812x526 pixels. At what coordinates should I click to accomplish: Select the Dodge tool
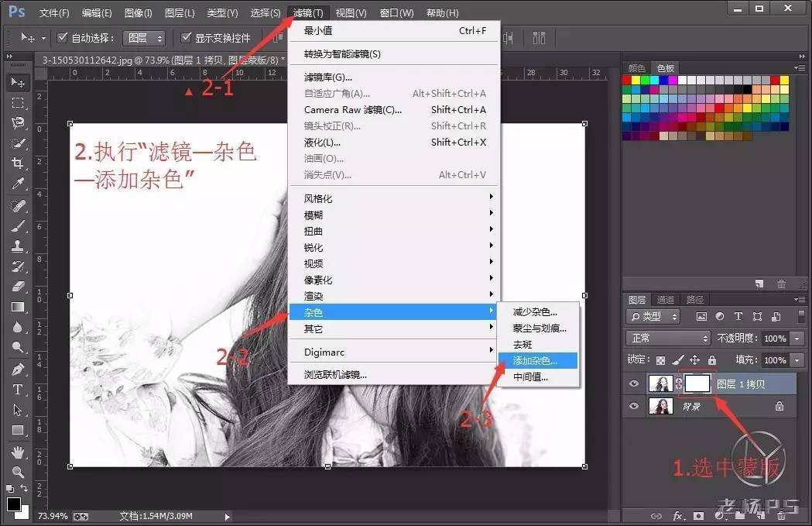coord(18,347)
